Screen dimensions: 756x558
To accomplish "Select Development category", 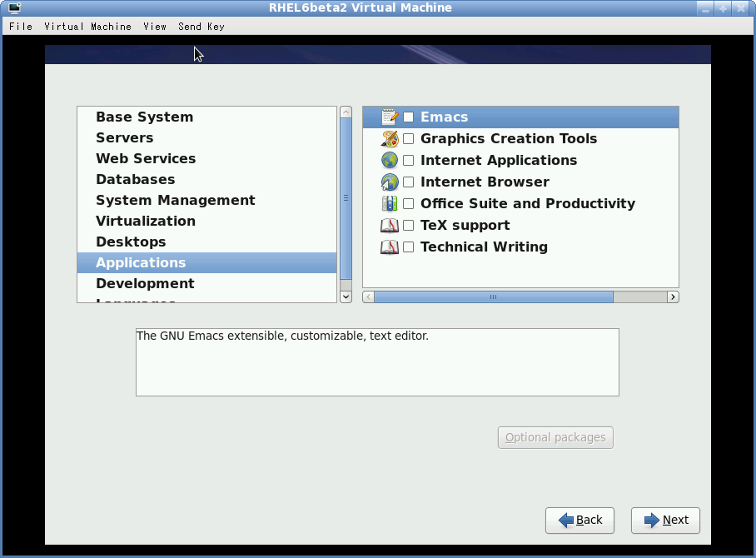I will pos(206,283).
